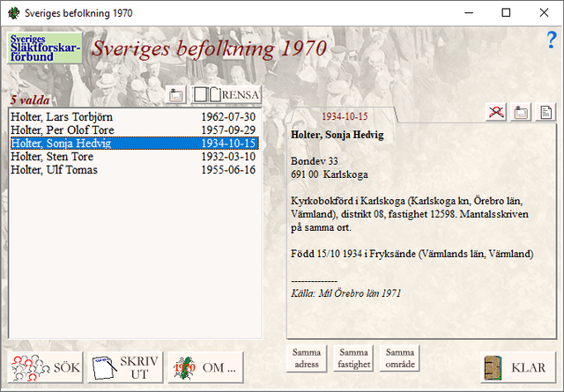Click the date 1962-07-30 in list
This screenshot has height=392, width=564.
228,117
